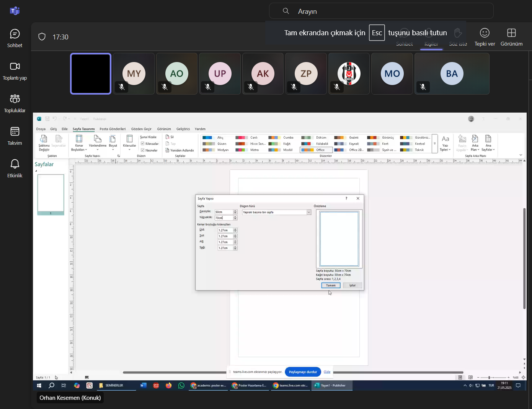Open the Görünüm view options in Teams

(511, 37)
